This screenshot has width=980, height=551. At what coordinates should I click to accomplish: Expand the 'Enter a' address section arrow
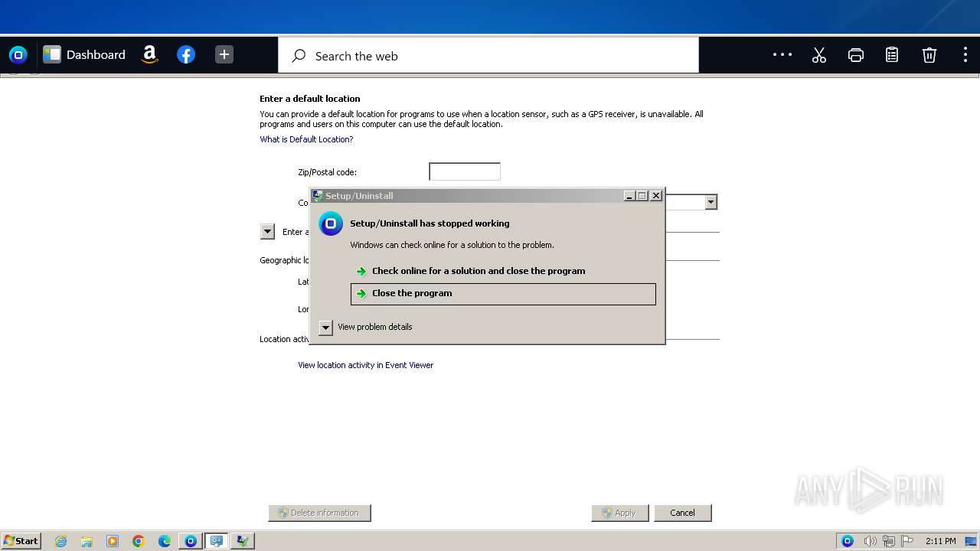pos(267,232)
